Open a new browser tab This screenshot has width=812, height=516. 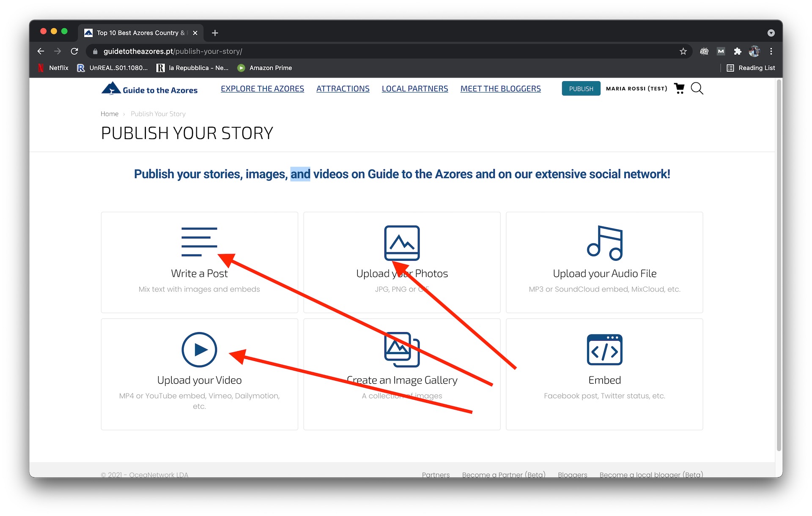tap(215, 33)
